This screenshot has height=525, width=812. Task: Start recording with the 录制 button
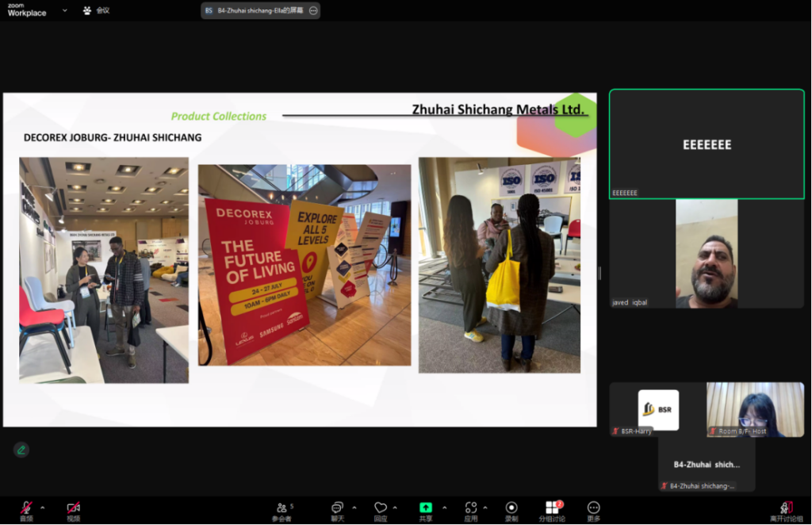(x=511, y=511)
